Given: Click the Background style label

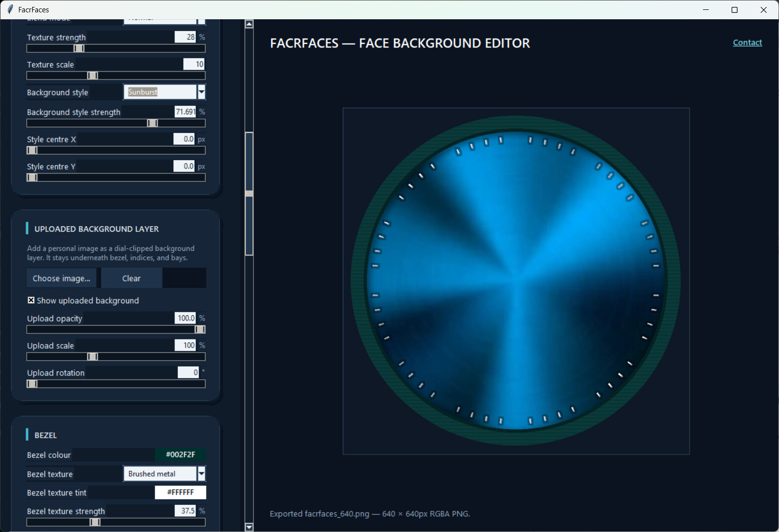Looking at the screenshot, I should [57, 92].
